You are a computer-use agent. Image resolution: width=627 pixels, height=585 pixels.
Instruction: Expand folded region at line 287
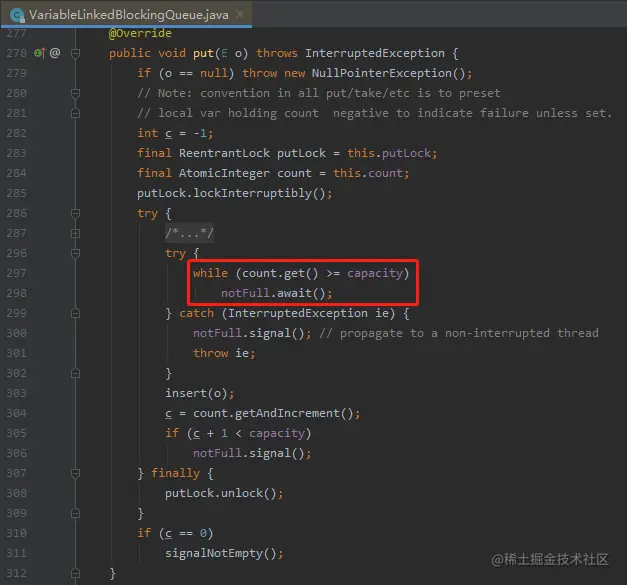pos(75,233)
